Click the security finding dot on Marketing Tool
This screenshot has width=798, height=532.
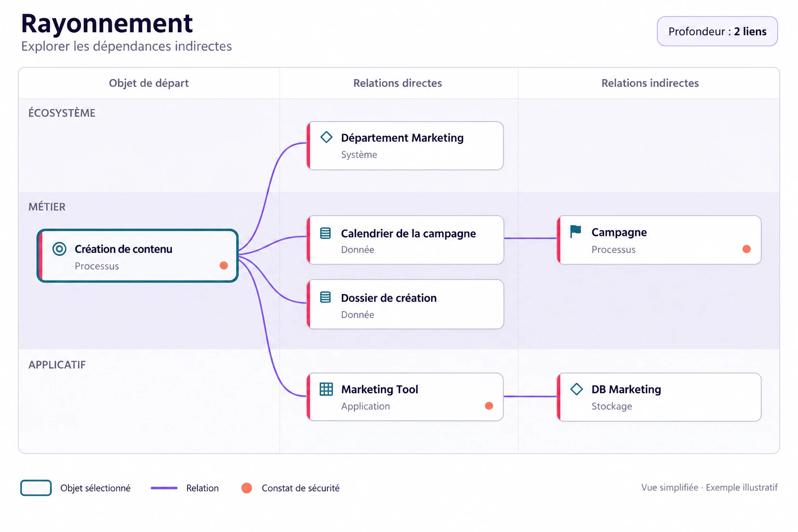click(489, 406)
